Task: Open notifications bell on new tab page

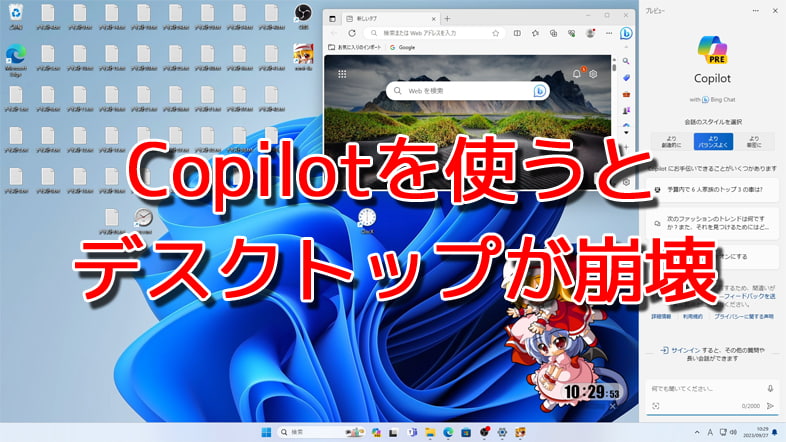Action: (x=577, y=74)
